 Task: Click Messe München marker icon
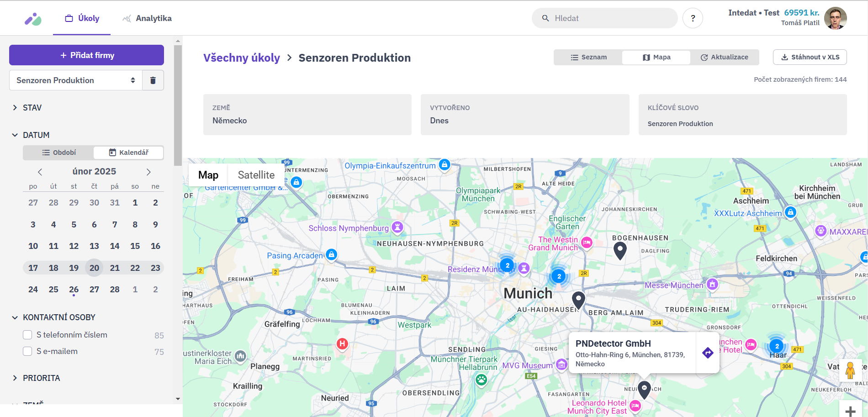click(x=712, y=284)
